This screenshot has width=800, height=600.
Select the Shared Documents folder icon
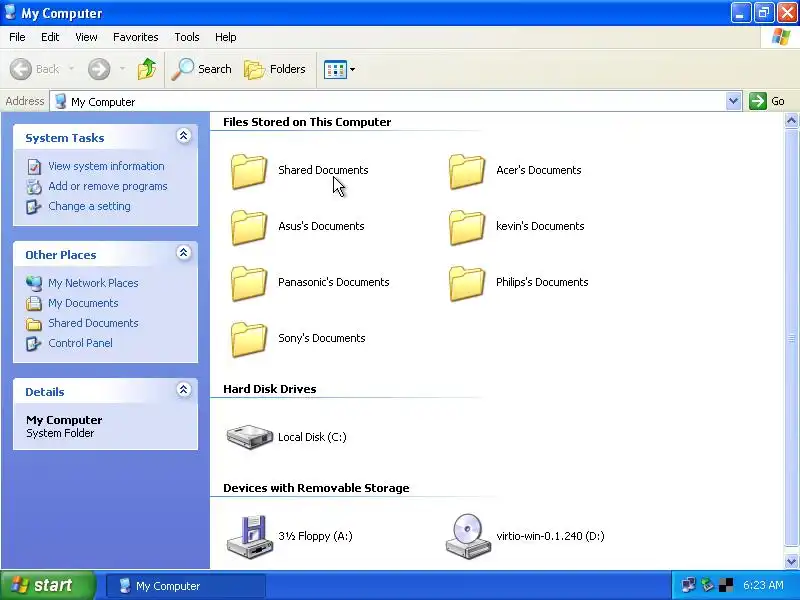249,171
